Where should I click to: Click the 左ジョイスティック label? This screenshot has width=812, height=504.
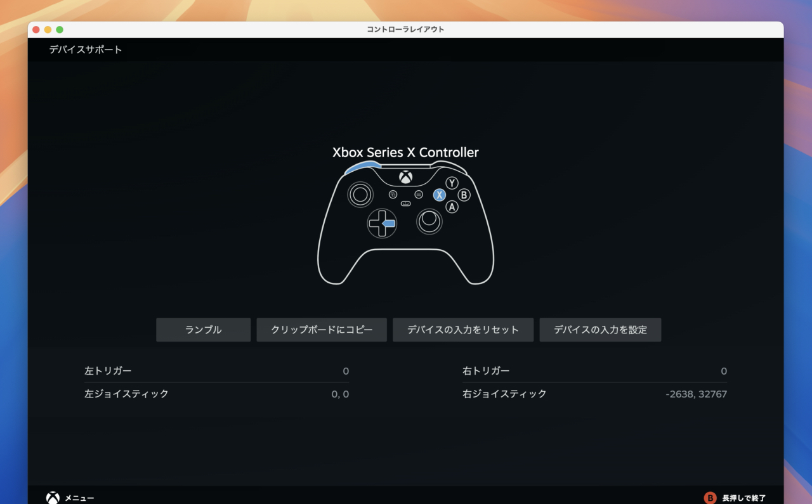(126, 394)
